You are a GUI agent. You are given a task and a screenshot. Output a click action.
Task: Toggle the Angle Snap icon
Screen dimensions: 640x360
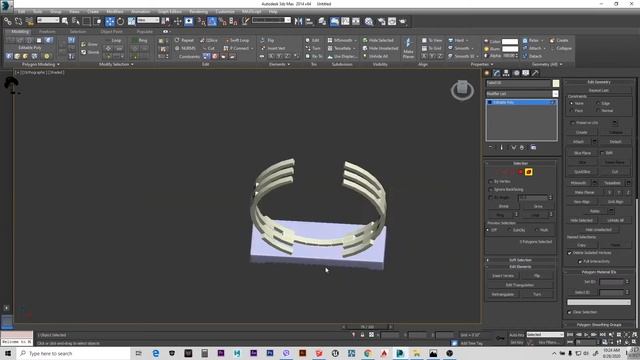click(212, 21)
